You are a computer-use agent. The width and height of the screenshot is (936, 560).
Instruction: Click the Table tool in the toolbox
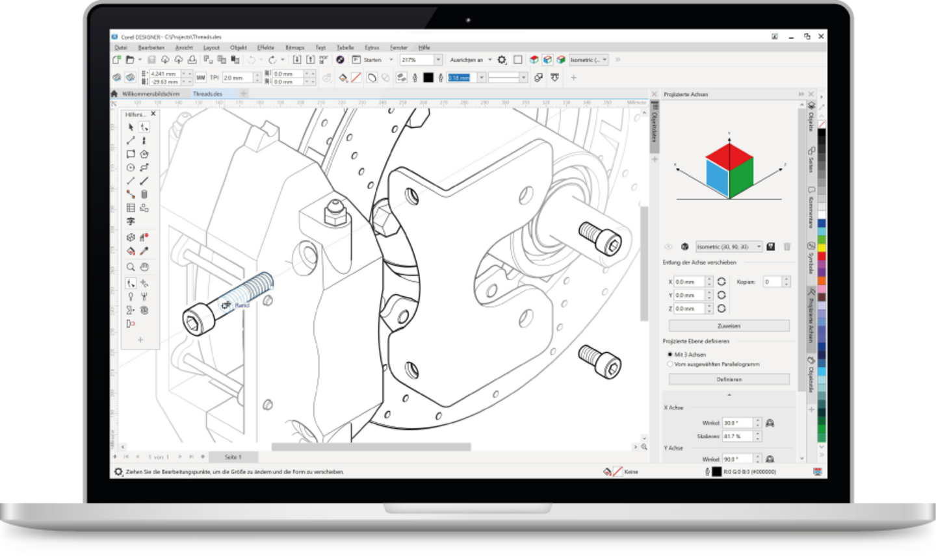[x=131, y=208]
